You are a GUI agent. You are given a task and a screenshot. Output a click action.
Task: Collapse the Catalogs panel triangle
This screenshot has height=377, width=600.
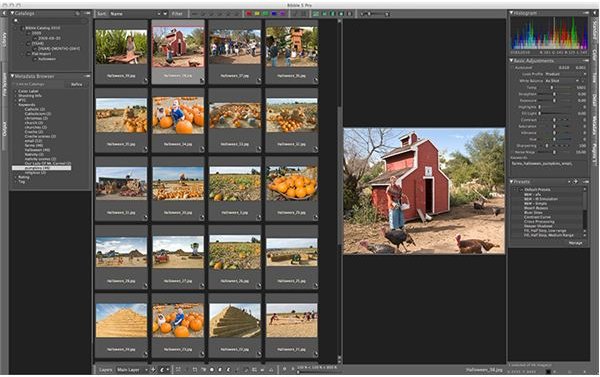pyautogui.click(x=12, y=13)
